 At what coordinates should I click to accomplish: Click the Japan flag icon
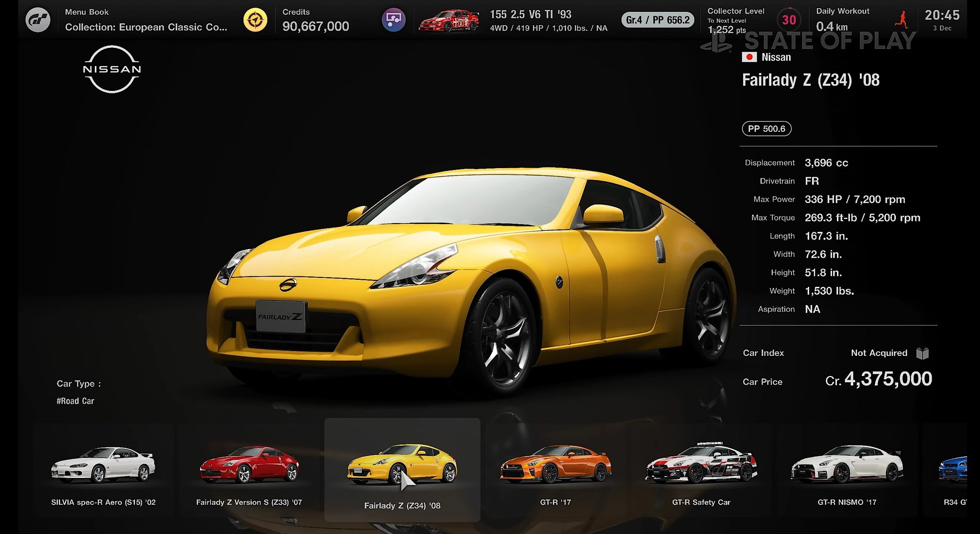[749, 57]
